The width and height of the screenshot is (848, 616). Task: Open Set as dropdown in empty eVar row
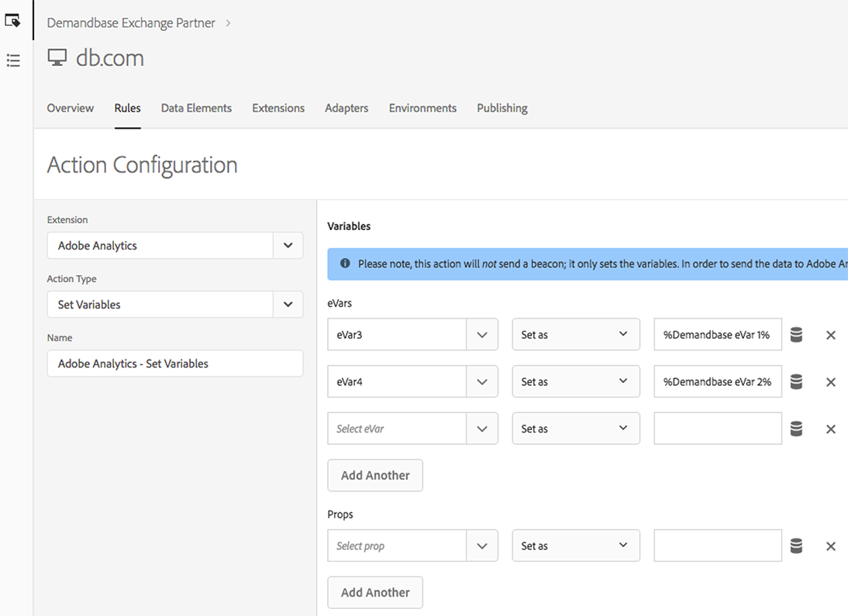pos(576,428)
